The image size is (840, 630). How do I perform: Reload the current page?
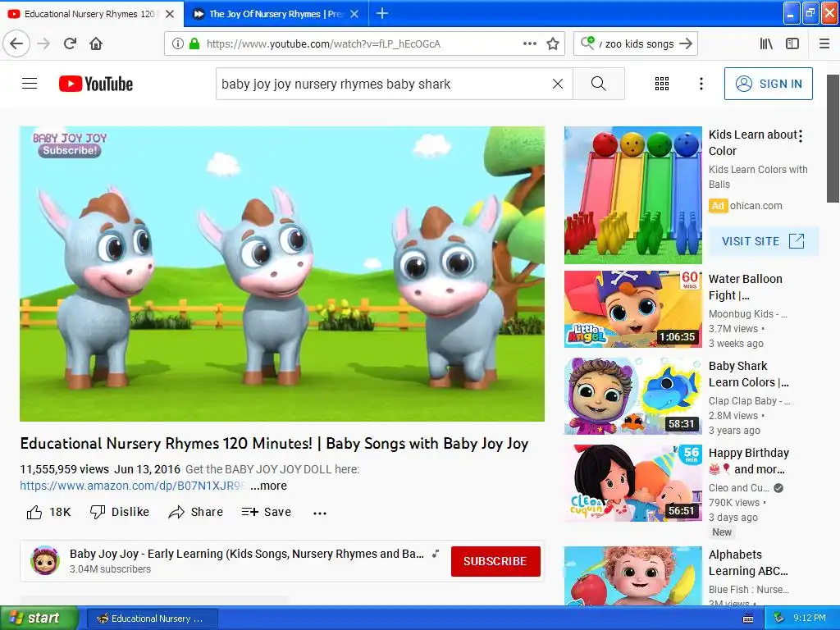[71, 43]
